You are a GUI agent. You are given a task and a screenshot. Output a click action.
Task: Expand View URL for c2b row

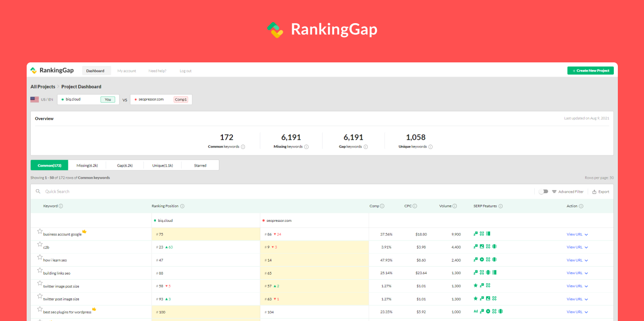click(x=577, y=247)
